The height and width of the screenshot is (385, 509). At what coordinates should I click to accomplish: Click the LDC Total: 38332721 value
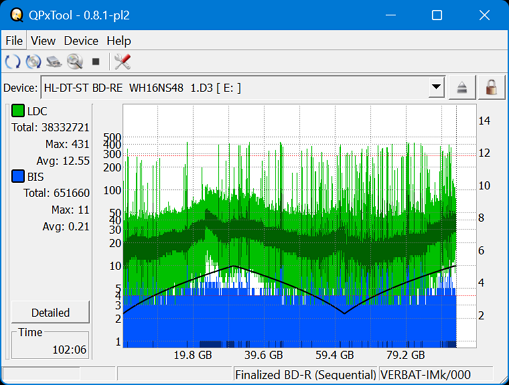tap(50, 127)
